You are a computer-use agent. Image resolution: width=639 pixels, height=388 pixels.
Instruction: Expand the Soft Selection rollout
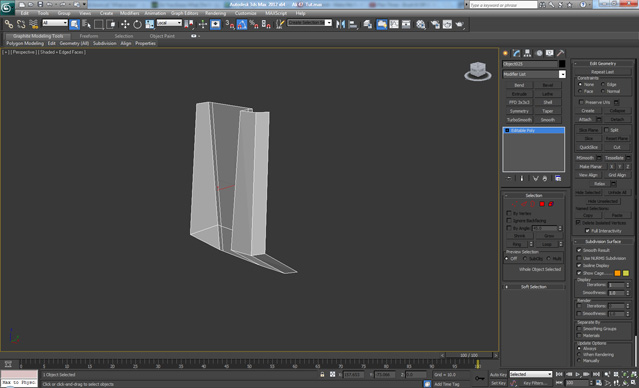coord(533,287)
